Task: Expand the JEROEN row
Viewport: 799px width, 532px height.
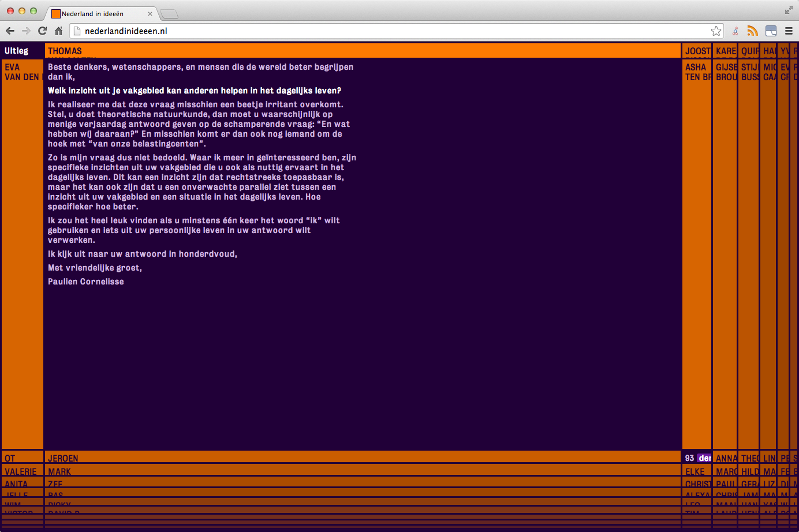Action: (x=363, y=458)
